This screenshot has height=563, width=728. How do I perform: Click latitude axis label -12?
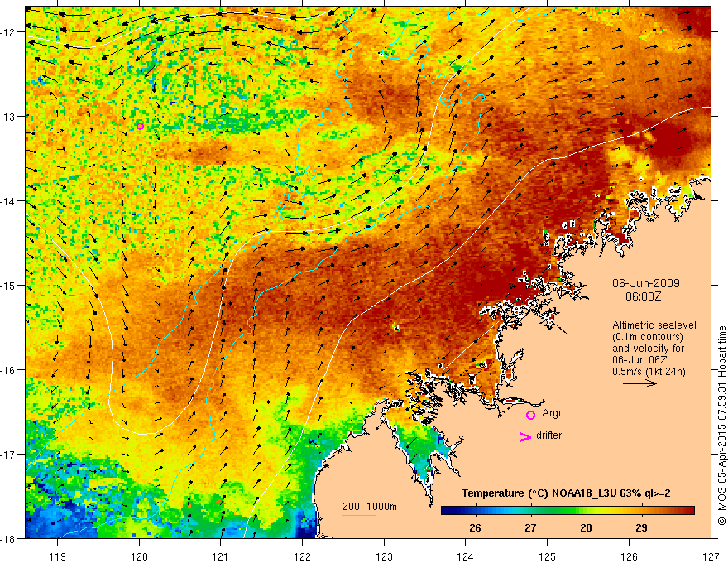(9, 32)
